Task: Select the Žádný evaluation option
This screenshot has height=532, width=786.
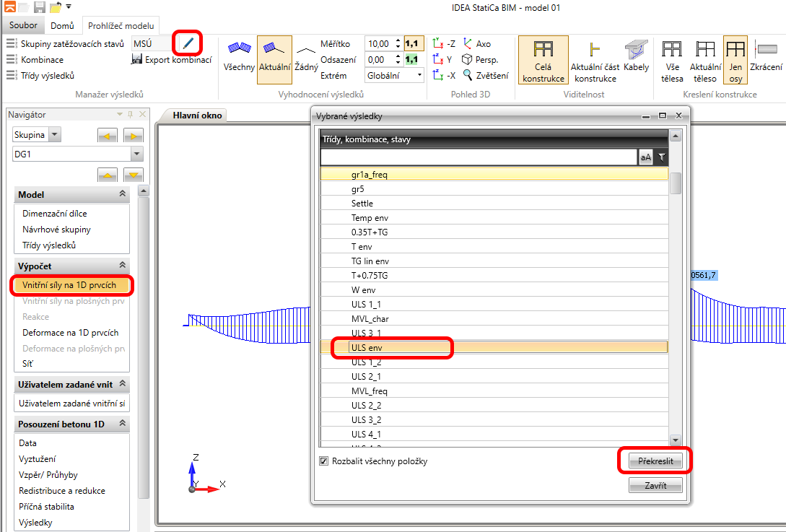Action: pyautogui.click(x=306, y=56)
